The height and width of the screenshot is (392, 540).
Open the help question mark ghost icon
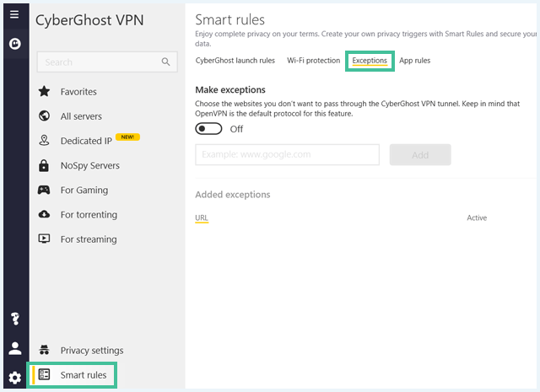(x=15, y=319)
